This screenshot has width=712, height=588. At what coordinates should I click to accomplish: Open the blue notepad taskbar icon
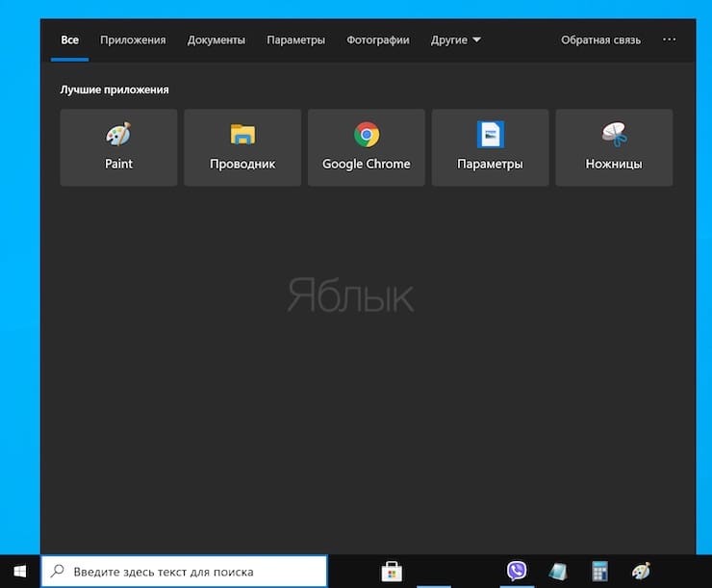pos(558,572)
